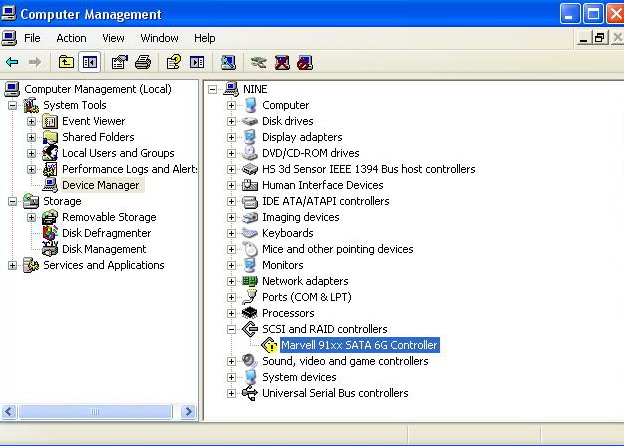Toggle the Show/Hide Console Tree icon
The height and width of the screenshot is (446, 624).
tap(90, 62)
